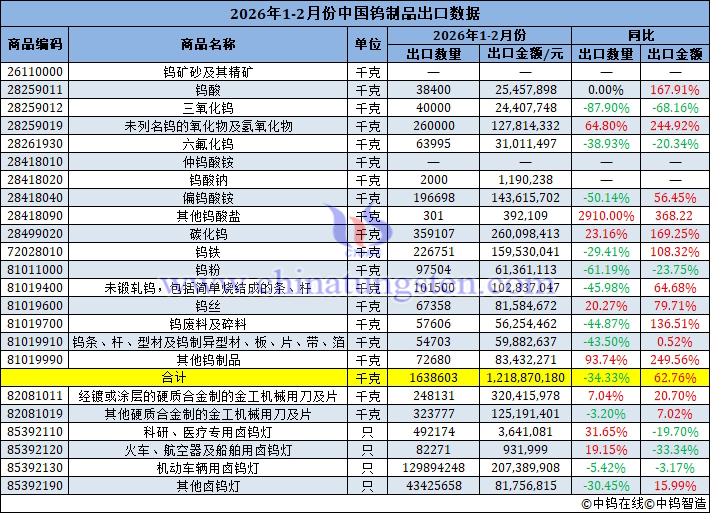The image size is (710, 513).
Task: Click the 136.51% value
Action: point(675,324)
